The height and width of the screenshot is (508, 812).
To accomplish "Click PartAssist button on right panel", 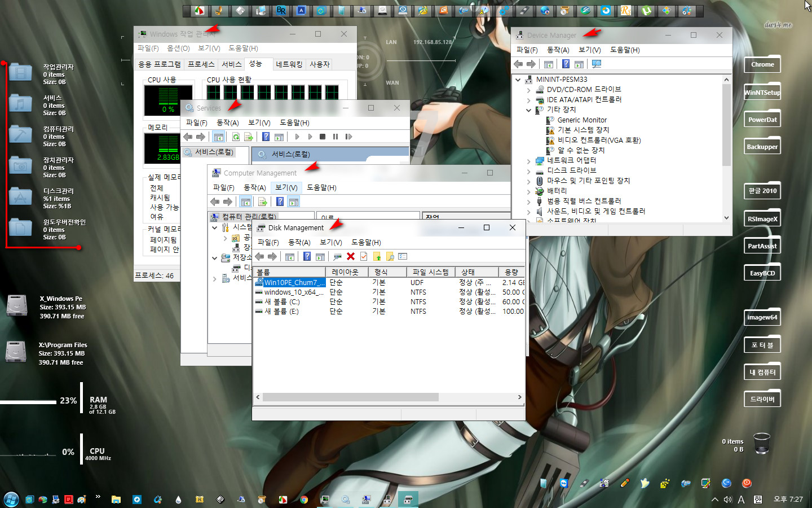I will click(762, 246).
